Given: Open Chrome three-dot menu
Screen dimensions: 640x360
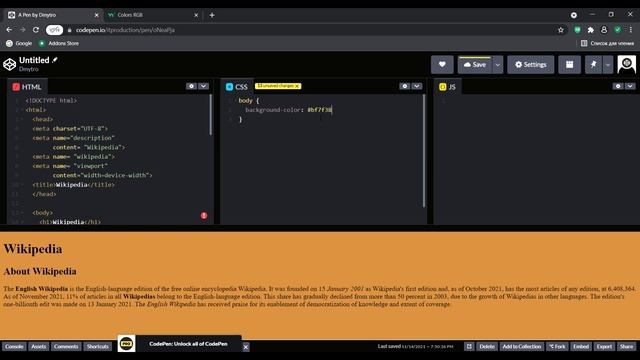Looking at the screenshot, I should click(x=631, y=30).
